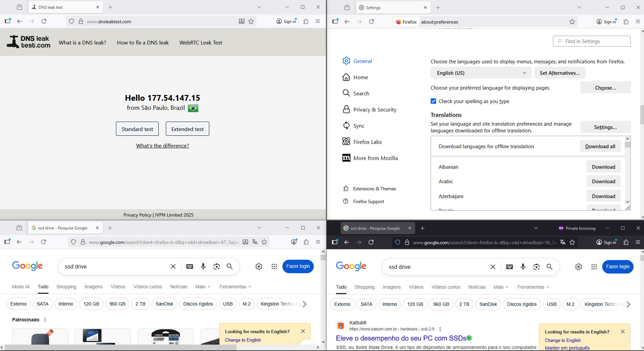This screenshot has width=644, height=351.
Task: Uncheck "Check your spelling as you type"
Action: (433, 101)
